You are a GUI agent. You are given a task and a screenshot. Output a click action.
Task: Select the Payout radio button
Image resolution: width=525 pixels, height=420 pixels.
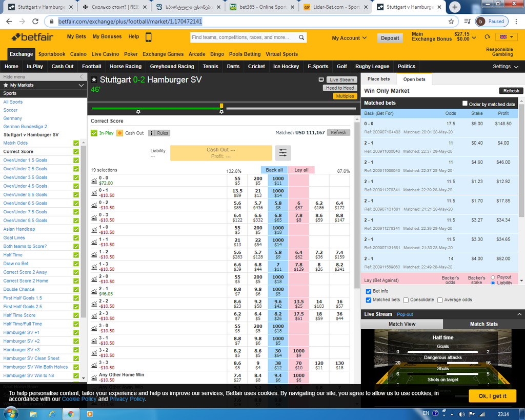(493, 277)
